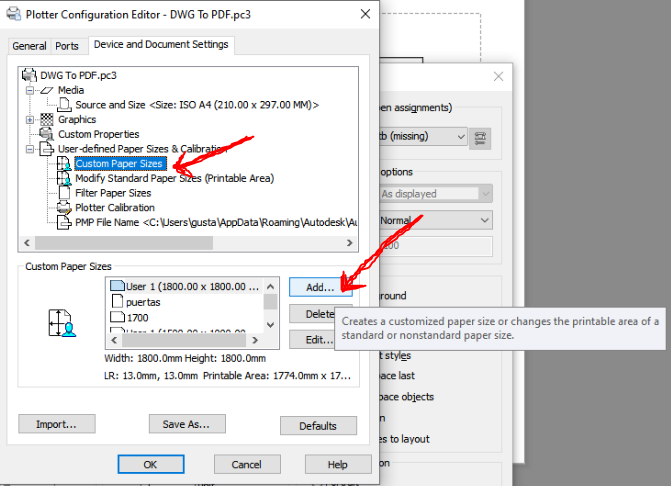Select Source and Size ISO A4 item
Viewport: 671px width, 486px height.
[x=197, y=105]
